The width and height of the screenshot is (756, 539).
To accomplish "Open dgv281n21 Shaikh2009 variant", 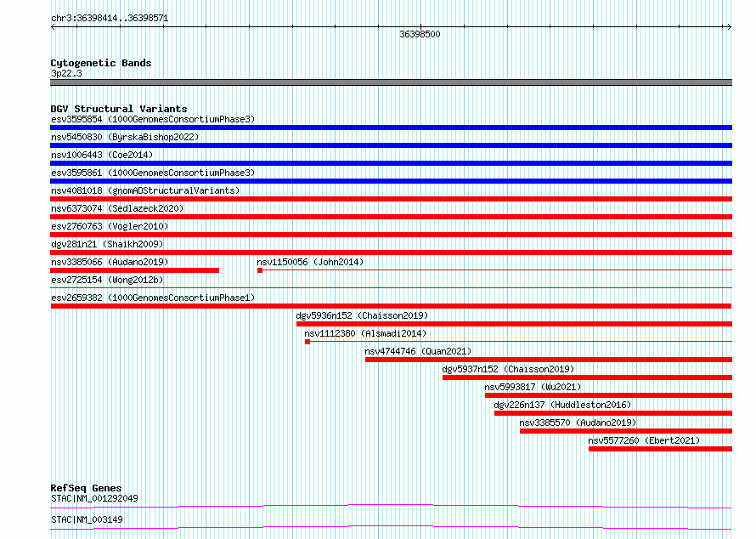I will (107, 244).
